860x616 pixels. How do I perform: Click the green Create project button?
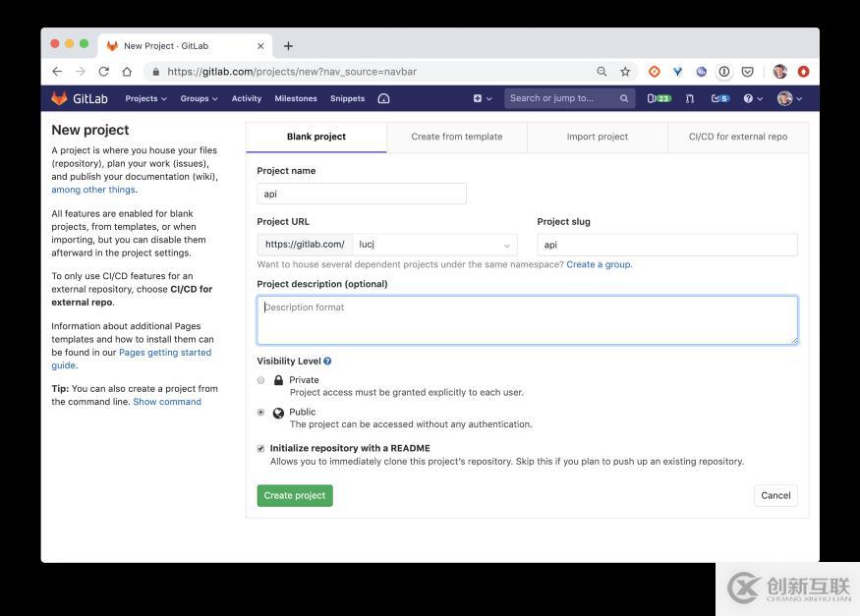click(295, 495)
